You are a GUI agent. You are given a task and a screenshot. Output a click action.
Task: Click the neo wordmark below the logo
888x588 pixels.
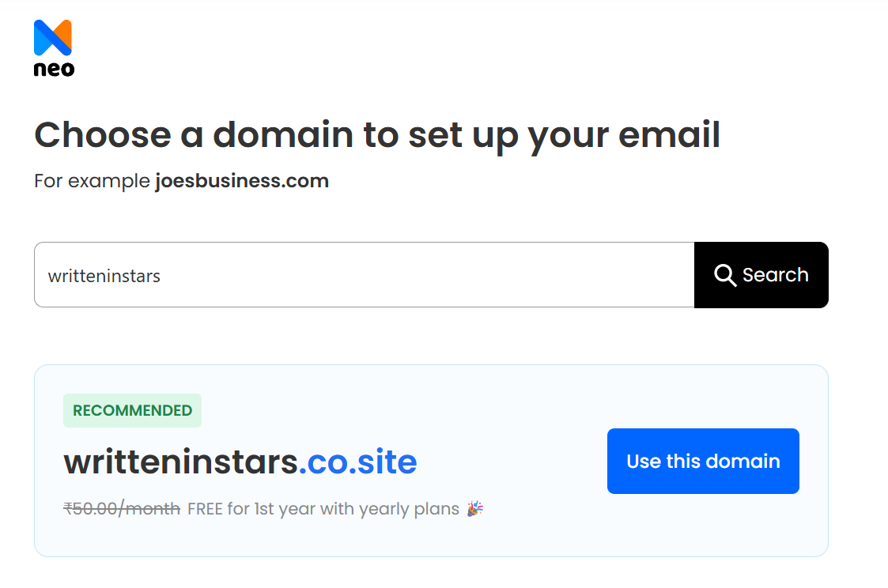[x=53, y=68]
